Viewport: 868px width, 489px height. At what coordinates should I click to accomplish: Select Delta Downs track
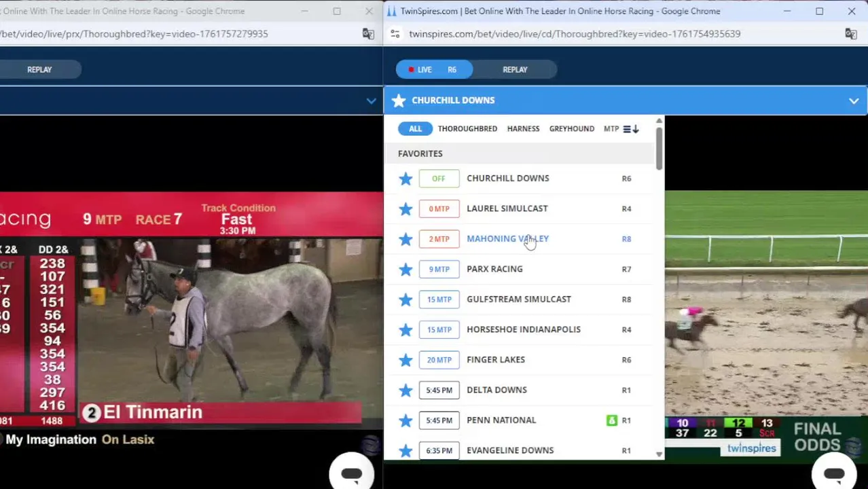pyautogui.click(x=496, y=390)
